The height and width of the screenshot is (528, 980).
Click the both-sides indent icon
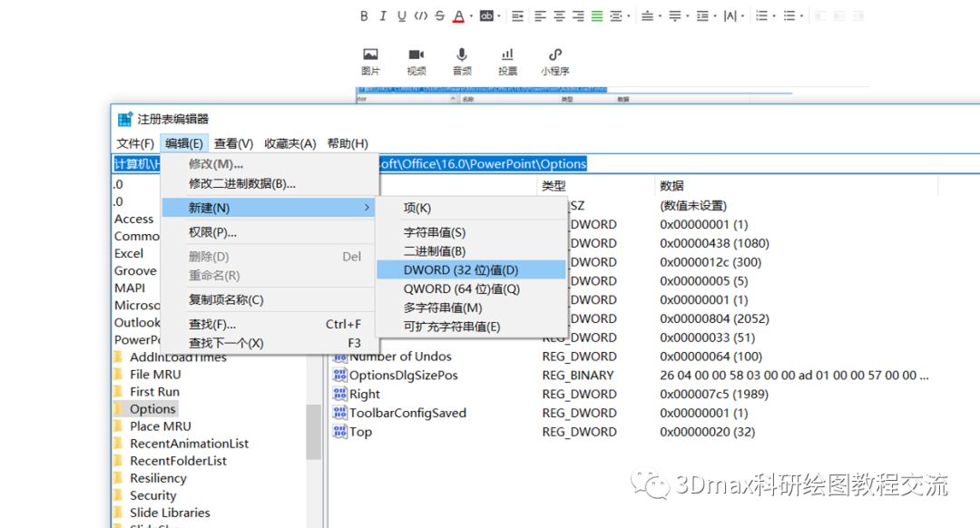615,16
